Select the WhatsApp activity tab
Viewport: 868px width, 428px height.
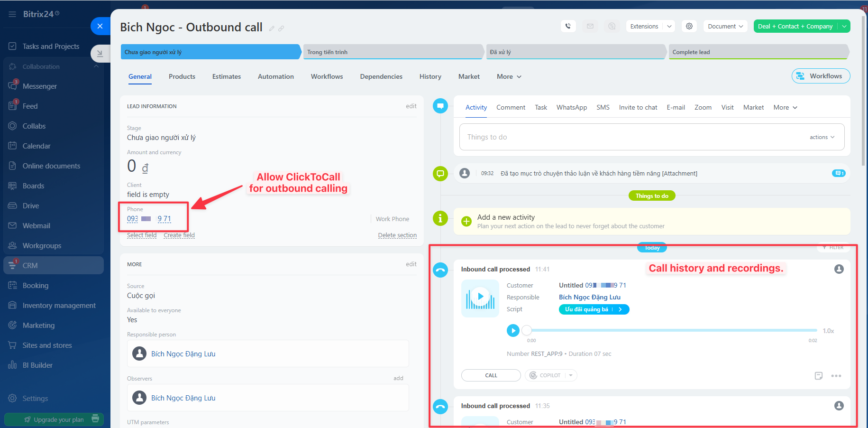[571, 107]
